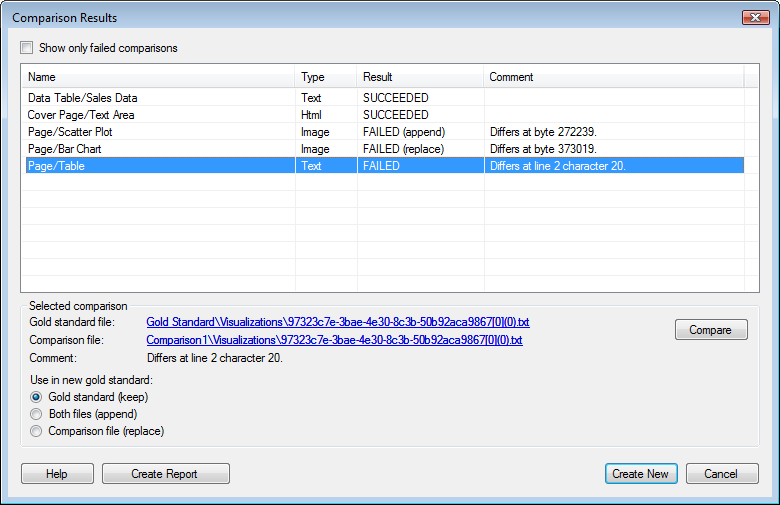The image size is (780, 505).
Task: Click 'Differs at byte 373019.' comment
Action: pos(543,149)
